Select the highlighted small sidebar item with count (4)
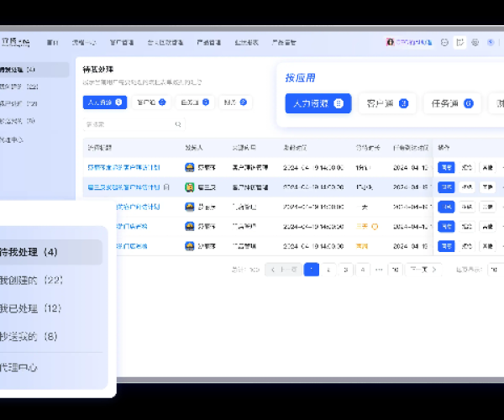Screen dimensions: 504x420 pos(34,70)
